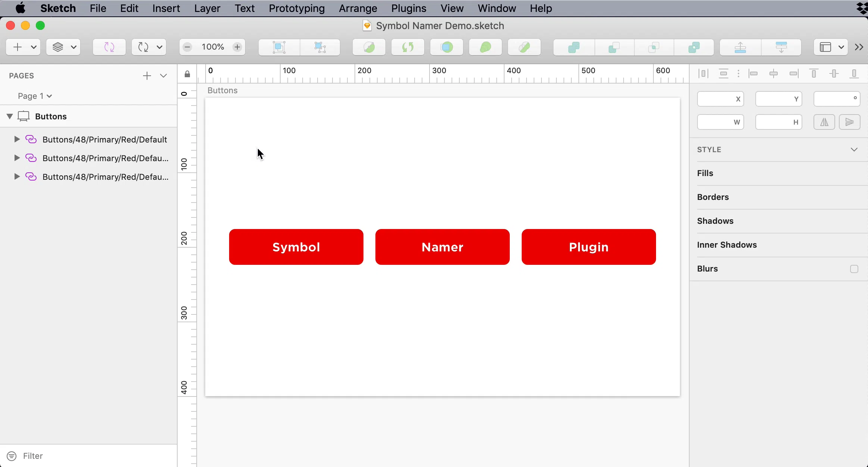Click the purple Create Symbol toolbar icon
The height and width of the screenshot is (467, 868).
coord(109,47)
